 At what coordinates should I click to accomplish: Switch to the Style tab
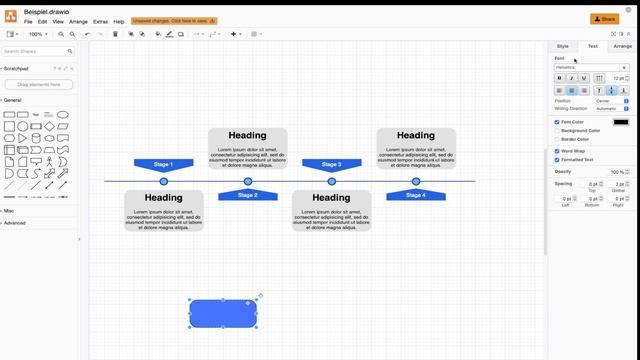[562, 46]
